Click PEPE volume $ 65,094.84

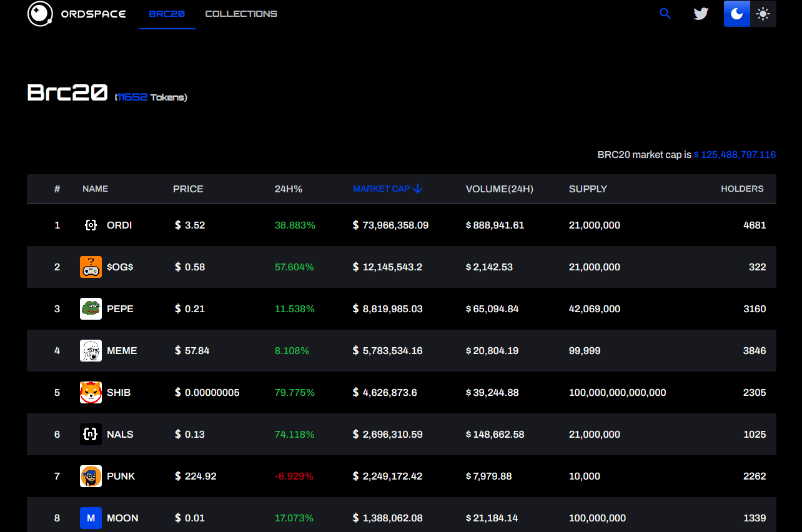click(492, 308)
